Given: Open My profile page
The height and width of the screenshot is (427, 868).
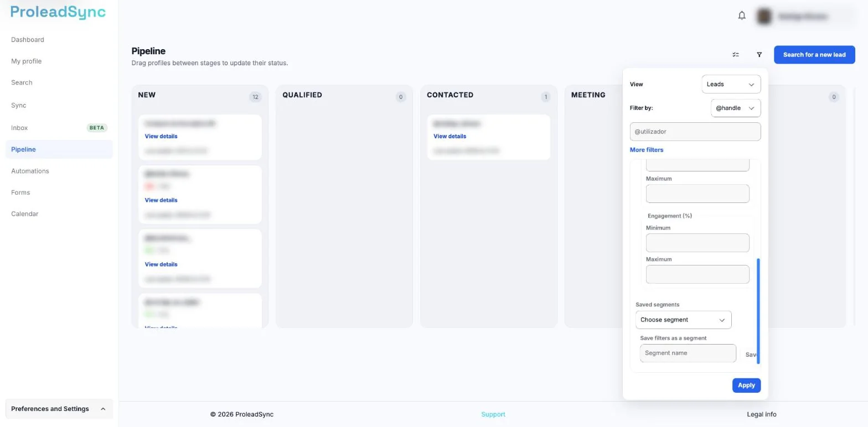Looking at the screenshot, I should pyautogui.click(x=26, y=61).
